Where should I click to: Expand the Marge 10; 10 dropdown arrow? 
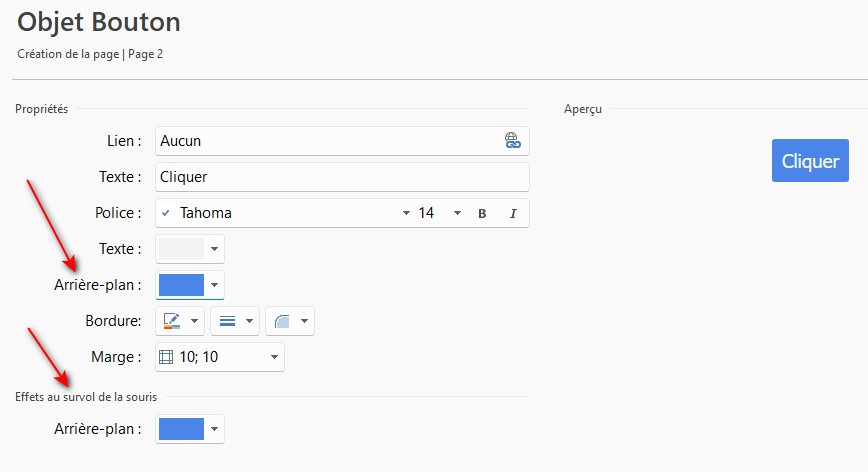tap(272, 357)
